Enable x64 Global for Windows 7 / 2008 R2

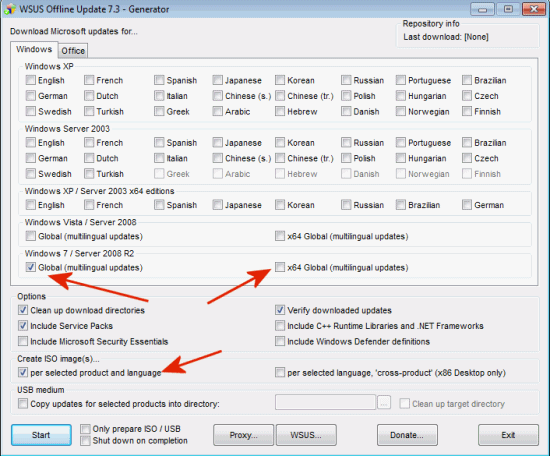click(280, 267)
